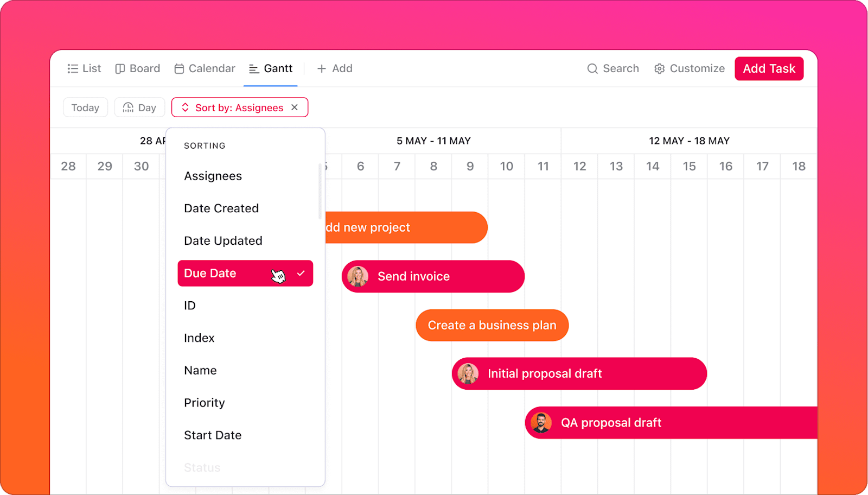
Task: Jump to today with the Today button
Action: (x=85, y=107)
